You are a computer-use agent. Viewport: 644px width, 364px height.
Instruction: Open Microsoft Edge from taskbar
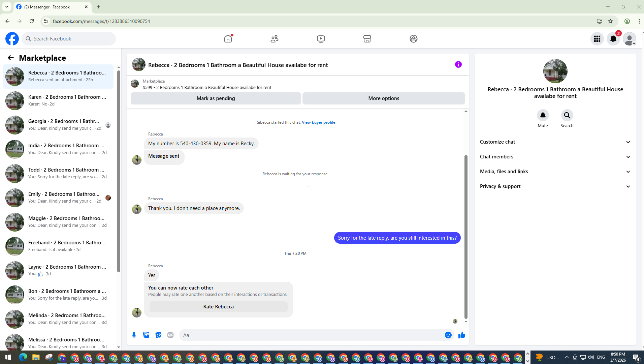(23, 357)
